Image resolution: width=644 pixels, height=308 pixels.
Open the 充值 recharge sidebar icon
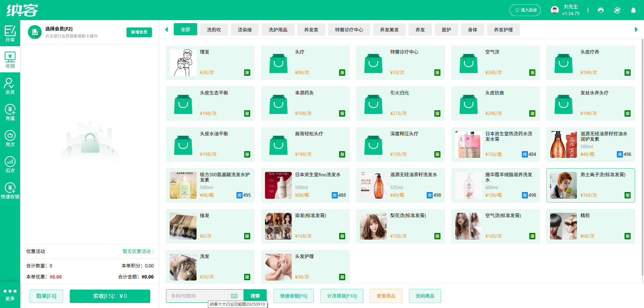coord(10,112)
